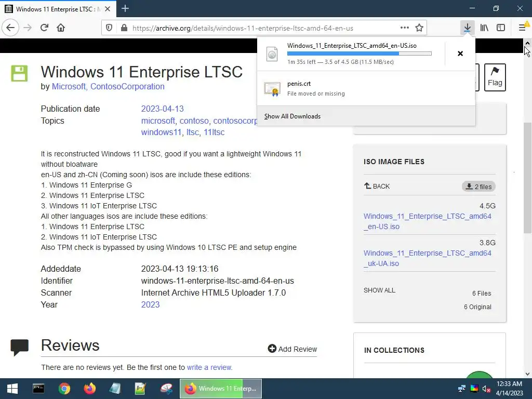Select the ISO download entry name
The width and height of the screenshot is (532, 399).
pyautogui.click(x=352, y=46)
